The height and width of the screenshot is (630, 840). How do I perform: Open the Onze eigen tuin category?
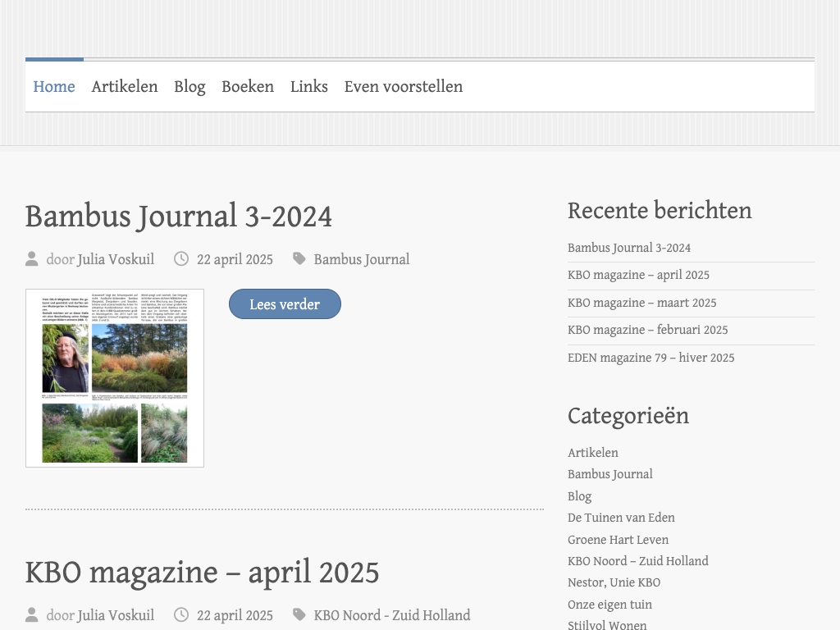(609, 605)
